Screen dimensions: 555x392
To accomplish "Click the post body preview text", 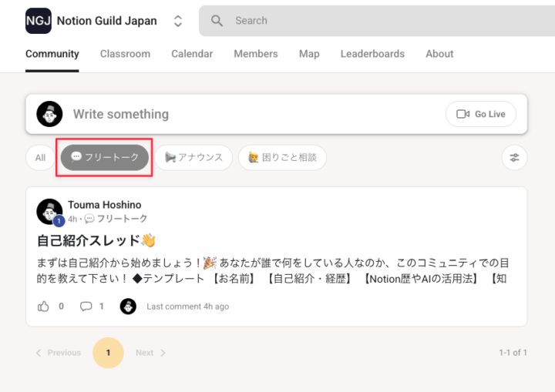I will 273,270.
